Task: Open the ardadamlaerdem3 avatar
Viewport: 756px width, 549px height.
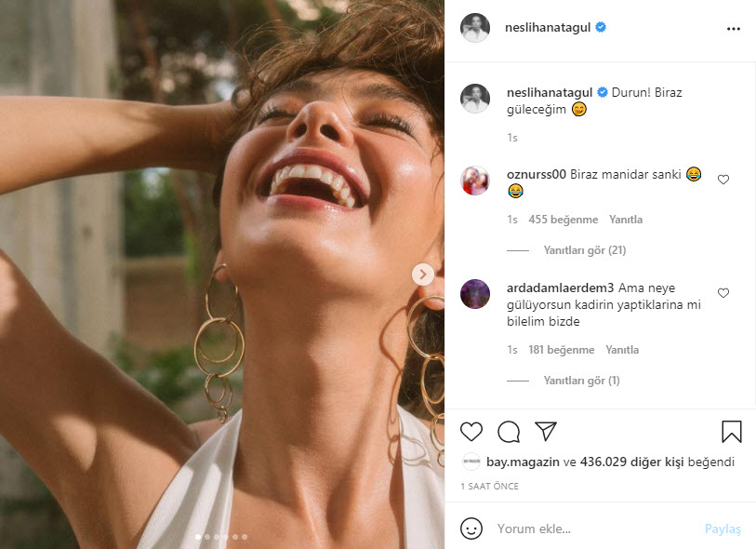Action: pyautogui.click(x=475, y=294)
